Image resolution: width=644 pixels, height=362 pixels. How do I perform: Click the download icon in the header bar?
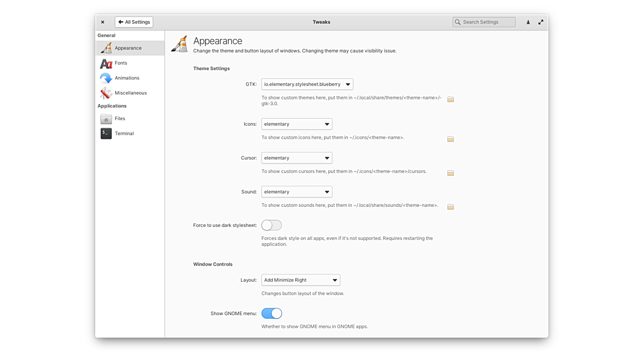pos(528,22)
